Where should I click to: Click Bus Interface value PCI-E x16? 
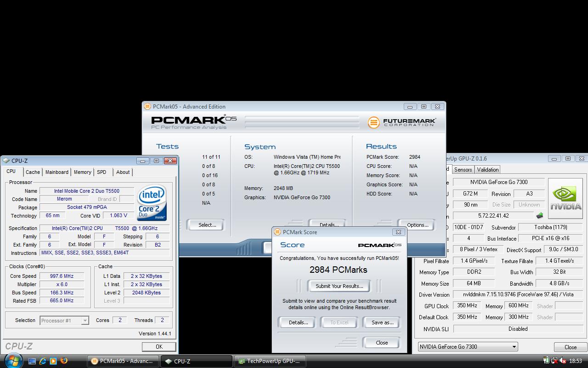[x=550, y=238]
